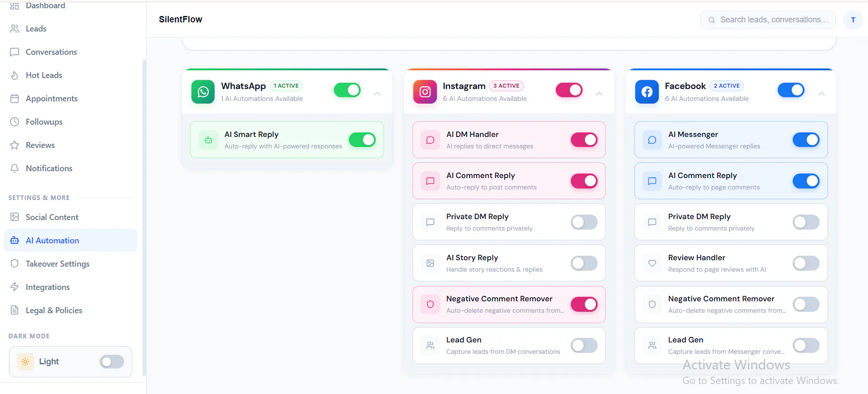Enable the AI Story Reply toggle
The height and width of the screenshot is (394, 868).
click(x=584, y=263)
